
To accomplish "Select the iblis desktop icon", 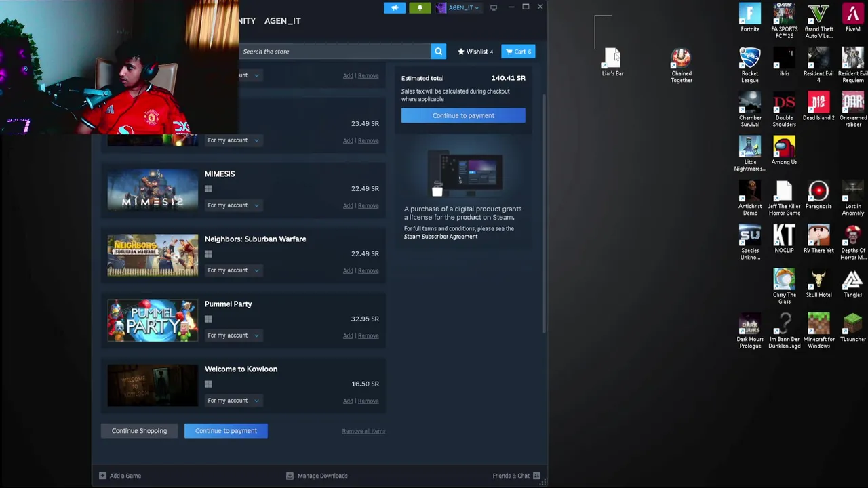I will click(784, 62).
